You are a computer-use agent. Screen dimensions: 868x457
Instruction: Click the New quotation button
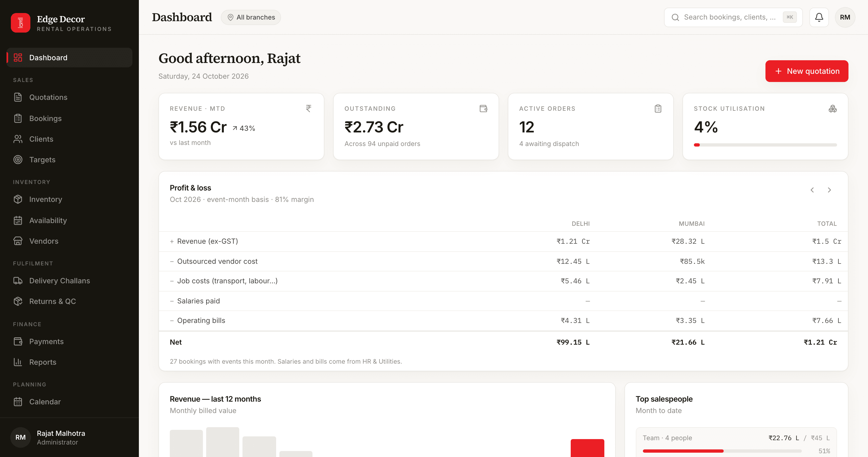[807, 71]
